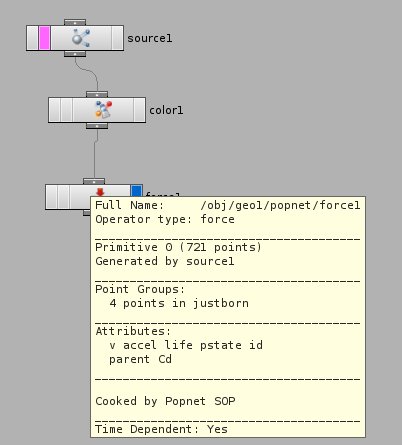The height and width of the screenshot is (445, 402).
Task: Click the source1 node particle icon
Action: pos(81,38)
